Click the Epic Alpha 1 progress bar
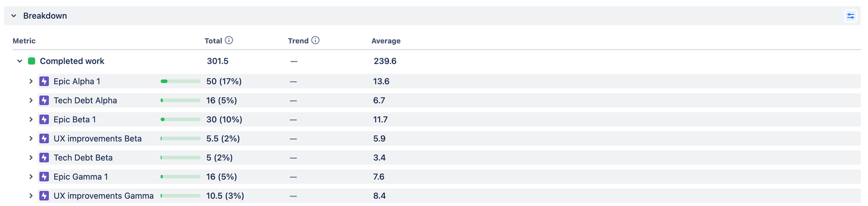The height and width of the screenshot is (206, 868). 180,81
